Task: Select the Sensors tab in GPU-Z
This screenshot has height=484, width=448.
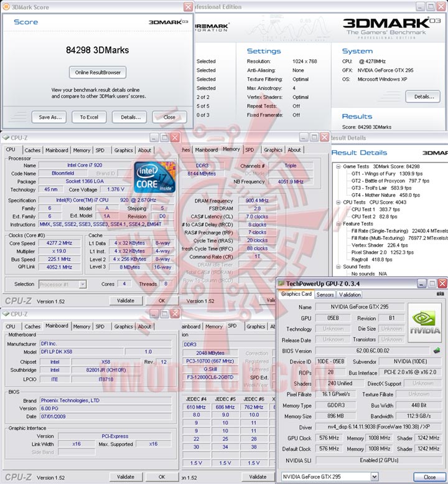Action: click(x=325, y=295)
